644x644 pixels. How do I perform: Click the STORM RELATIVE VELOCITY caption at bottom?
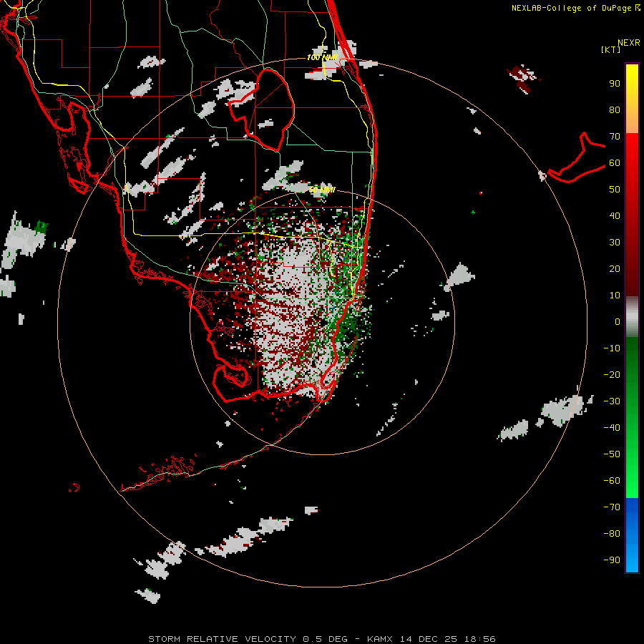[x=322, y=639]
